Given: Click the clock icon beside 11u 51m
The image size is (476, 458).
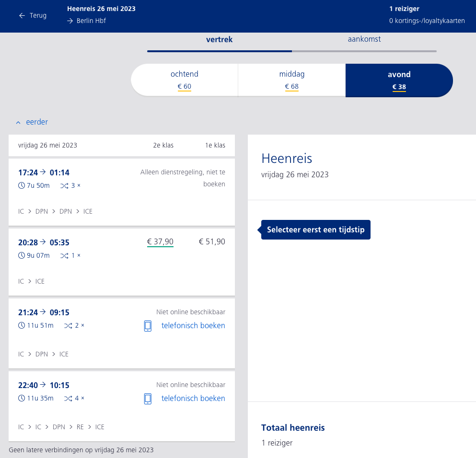Looking at the screenshot, I should [21, 325].
